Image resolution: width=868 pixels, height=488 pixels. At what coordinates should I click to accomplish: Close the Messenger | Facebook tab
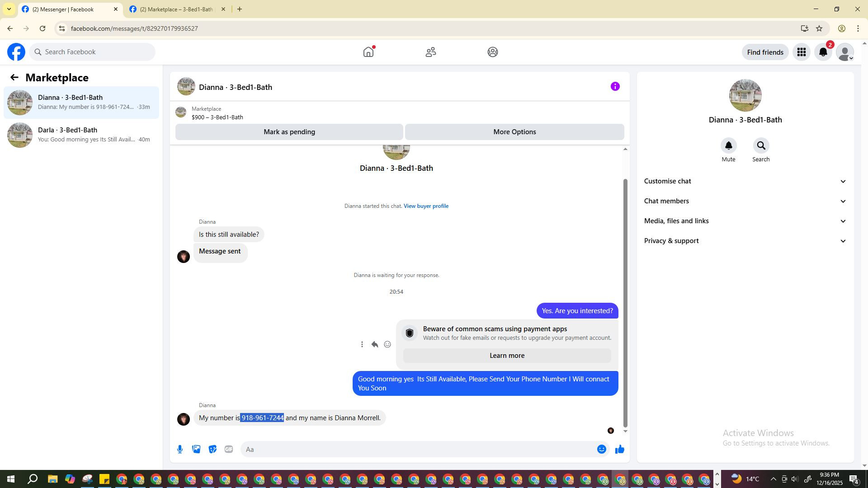116,9
